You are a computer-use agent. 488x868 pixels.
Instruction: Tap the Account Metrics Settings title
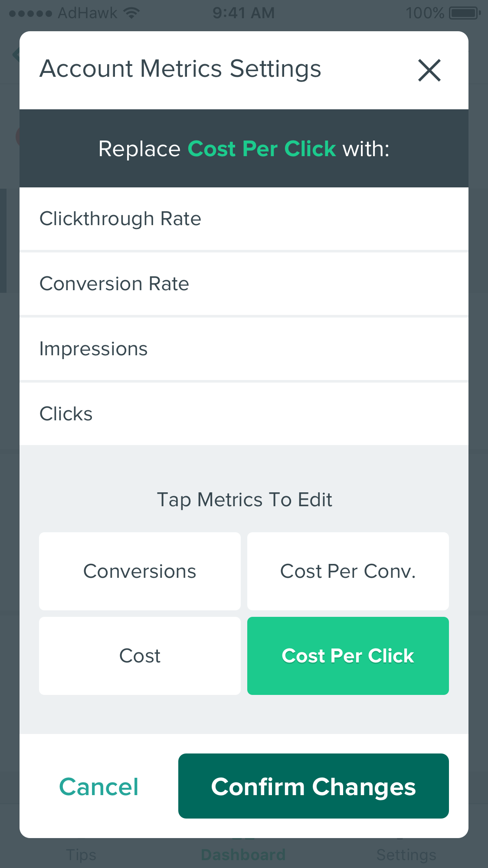click(180, 69)
